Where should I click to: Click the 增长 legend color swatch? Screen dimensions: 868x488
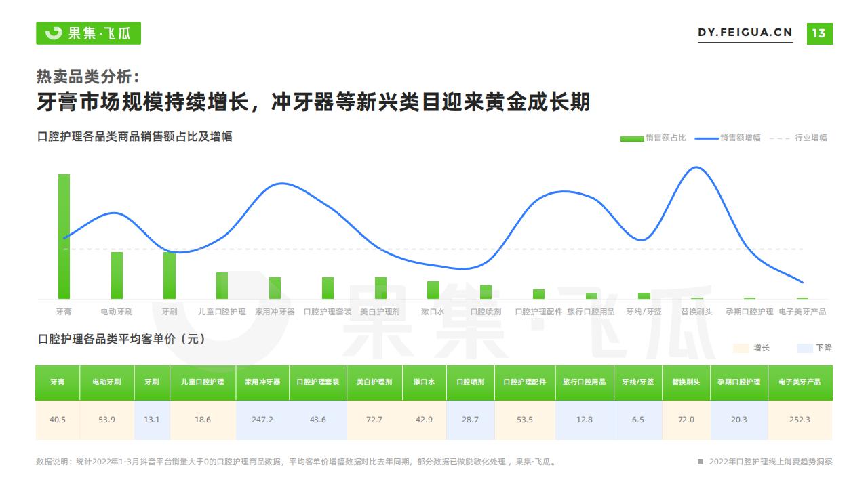coord(741,348)
